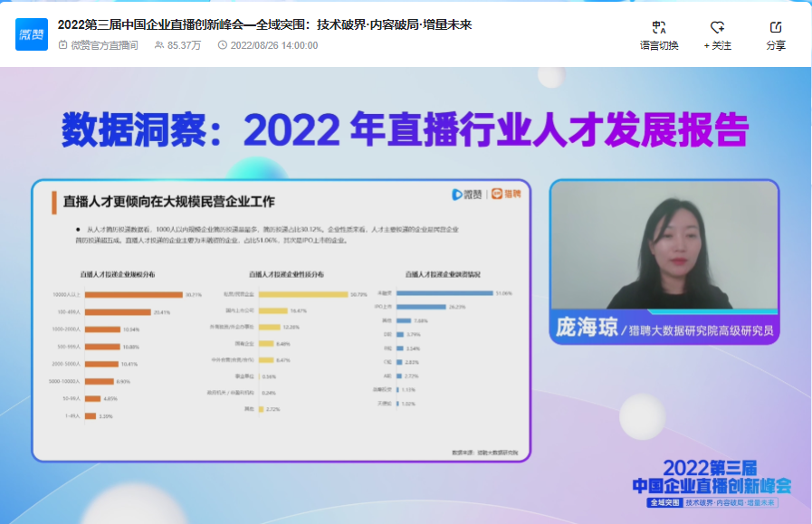Click the speaker video of 庞海琼
This screenshot has height=524, width=812.
click(664, 245)
